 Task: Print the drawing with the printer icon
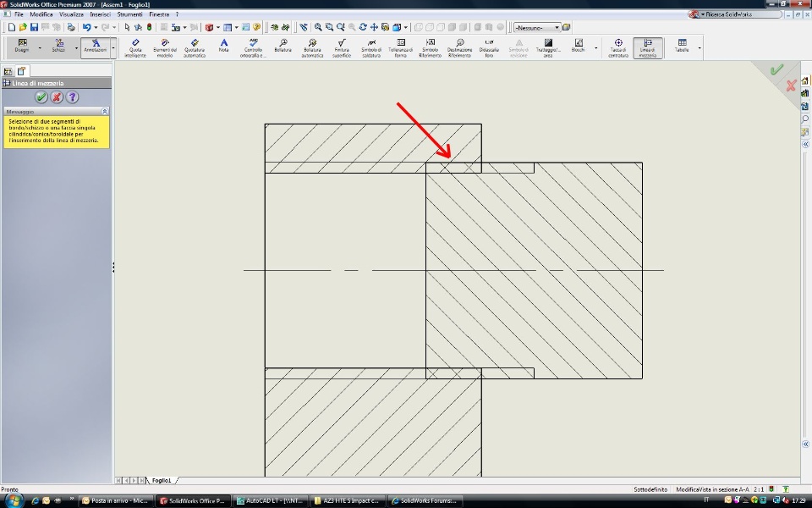pyautogui.click(x=71, y=27)
